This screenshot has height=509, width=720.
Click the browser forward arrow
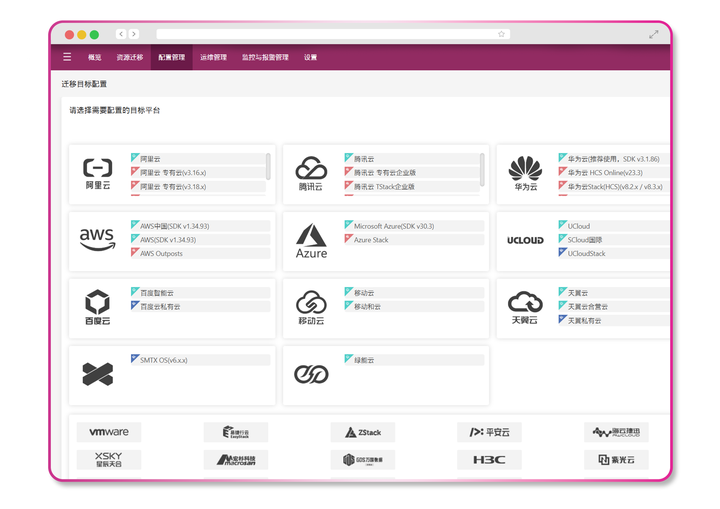[x=134, y=34]
